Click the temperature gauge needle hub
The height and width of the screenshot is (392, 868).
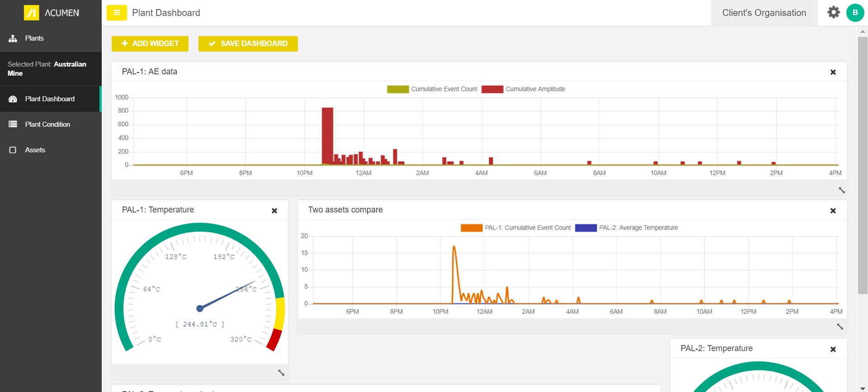point(200,309)
